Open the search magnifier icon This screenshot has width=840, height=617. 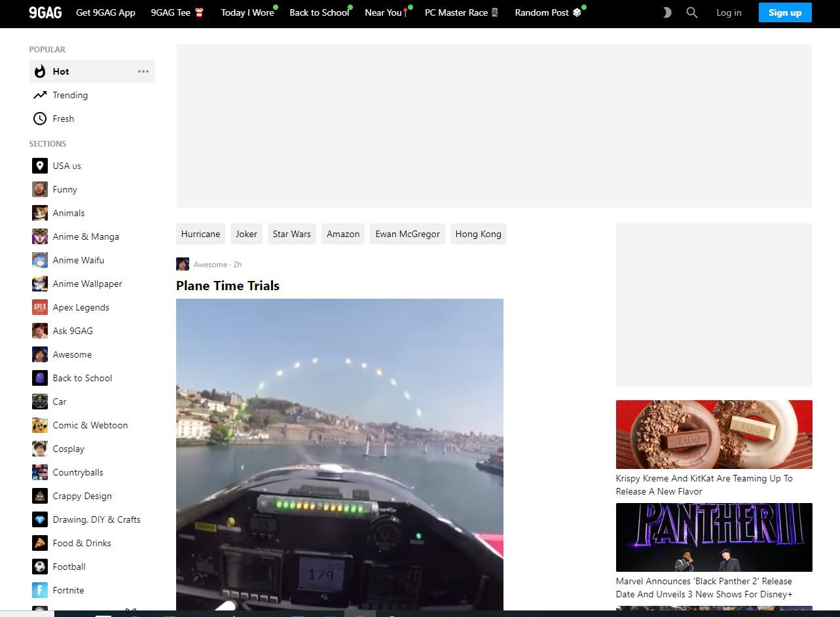click(691, 12)
